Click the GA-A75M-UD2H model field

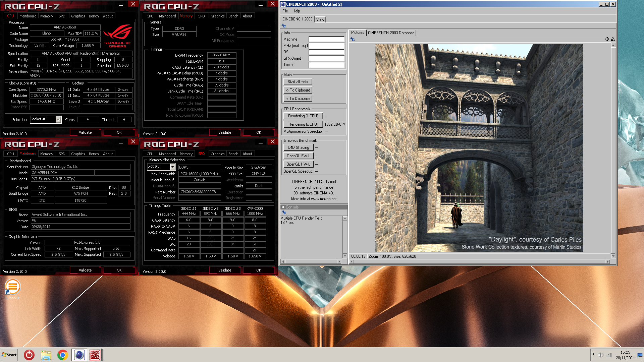pyautogui.click(x=62, y=173)
